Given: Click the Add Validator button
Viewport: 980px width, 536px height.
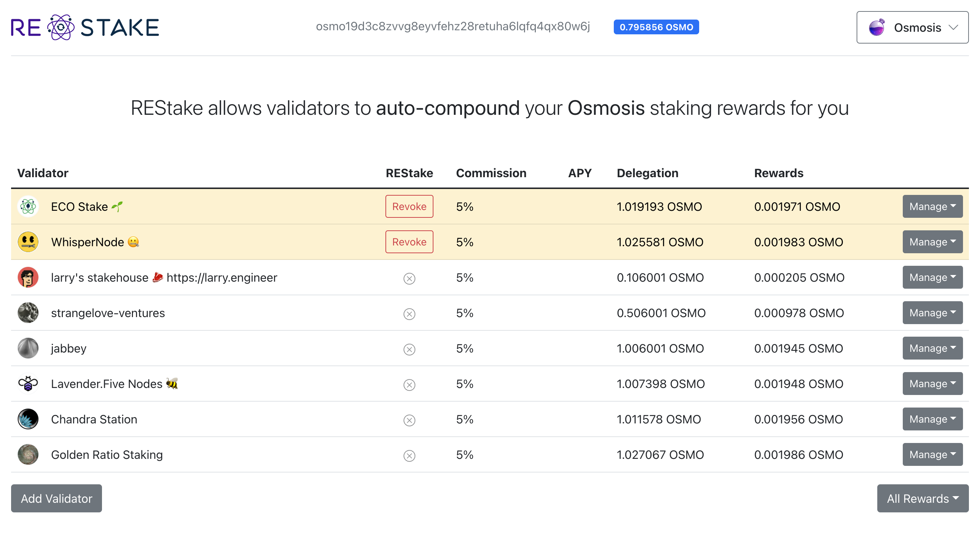Looking at the screenshot, I should coord(56,498).
